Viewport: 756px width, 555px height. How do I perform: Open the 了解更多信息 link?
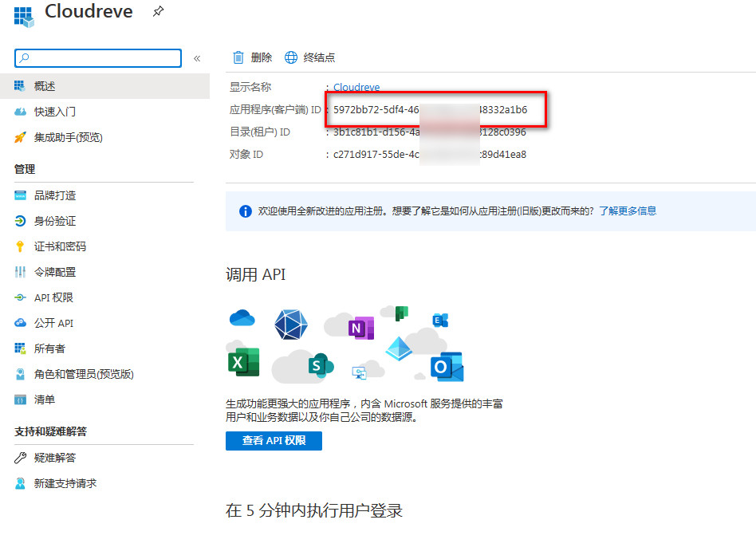pos(628,211)
